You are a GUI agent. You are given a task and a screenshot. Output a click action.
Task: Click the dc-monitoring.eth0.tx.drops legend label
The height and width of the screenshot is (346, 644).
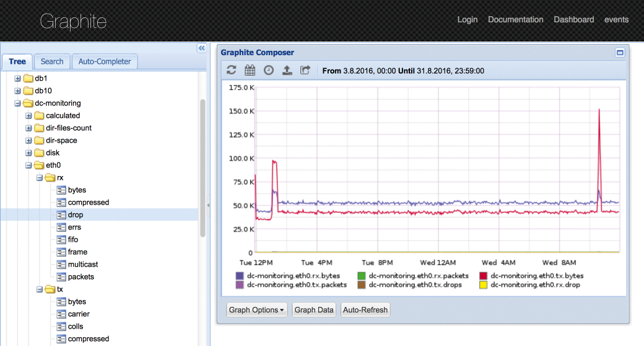[x=416, y=285]
